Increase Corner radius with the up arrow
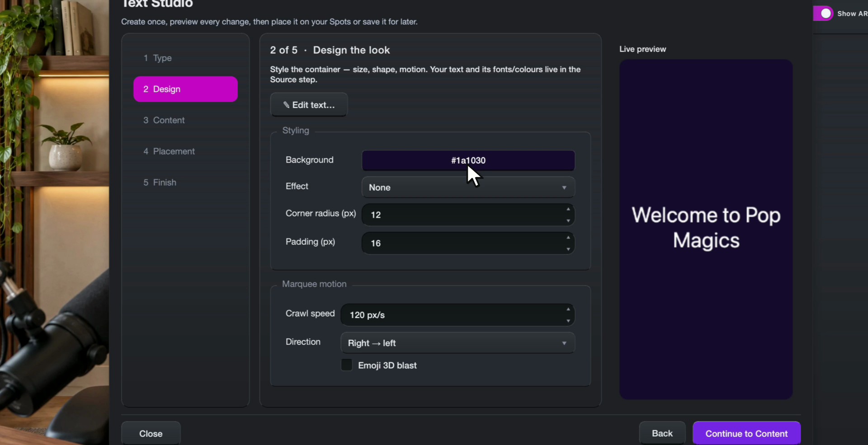The image size is (868, 445). point(568,209)
